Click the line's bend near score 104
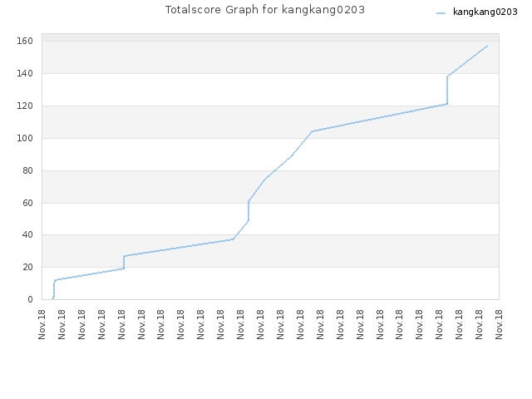The width and height of the screenshot is (532, 399). [312, 131]
